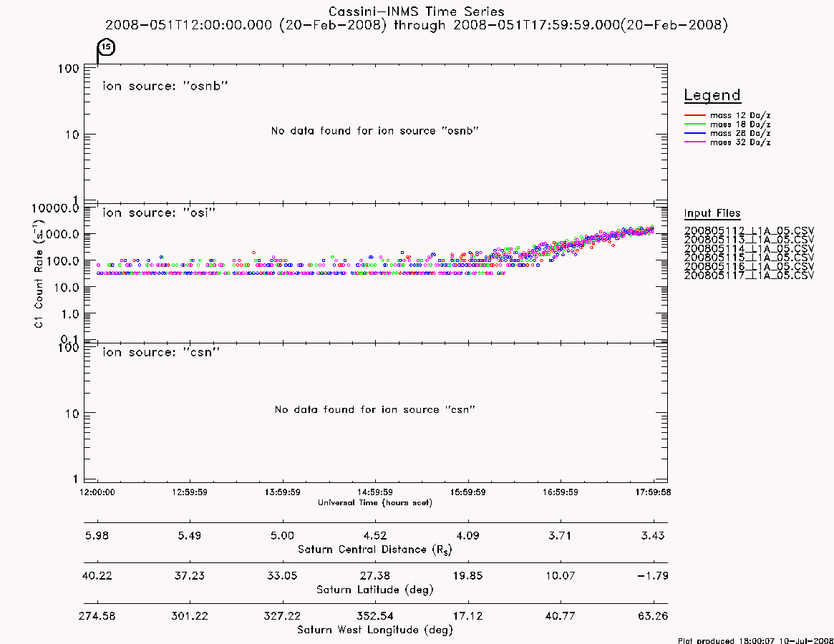Click the date range subtitle under the title
This screenshot has width=834, height=644.
[x=417, y=25]
